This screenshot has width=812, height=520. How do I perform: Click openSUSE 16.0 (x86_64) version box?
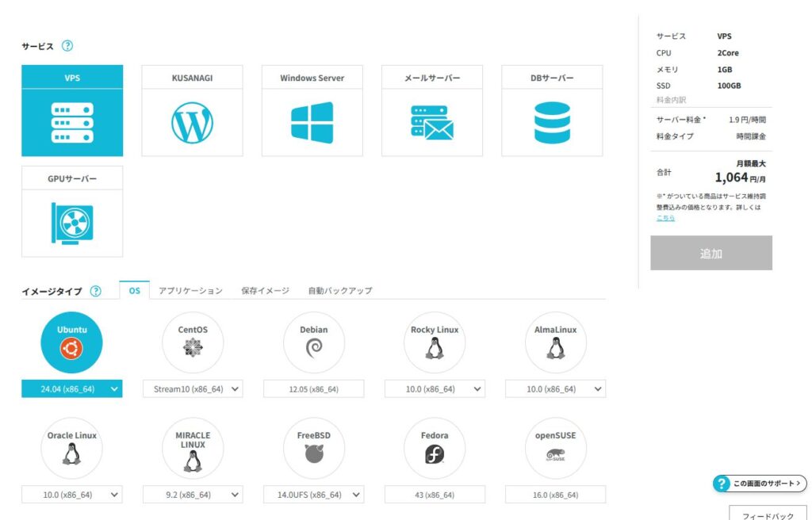[556, 495]
